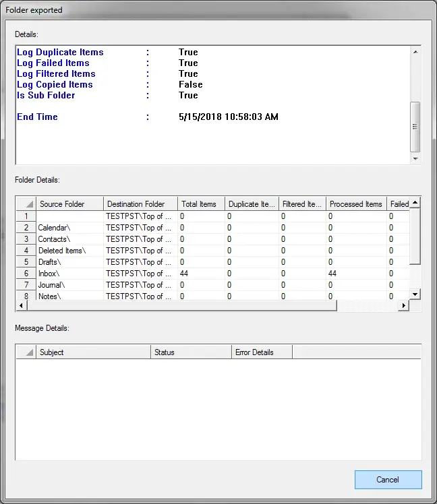Click Folder Details grid scroll down arrow

click(x=415, y=294)
